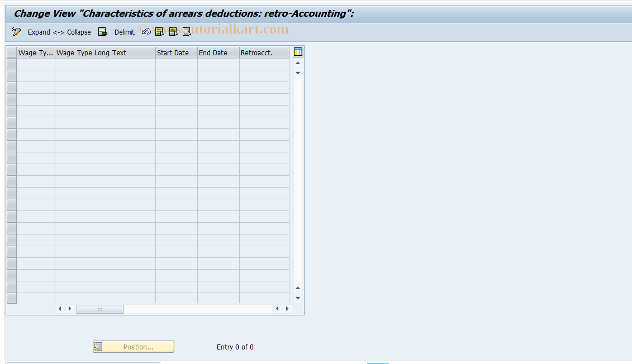Click bottom scroll-up arrow of table

[x=298, y=288]
